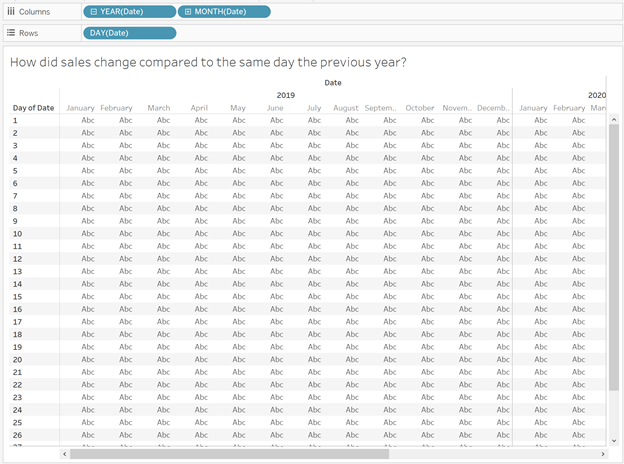Viewport: 624px width, 464px height.
Task: Expand the MONTH(Date) pill plus icon
Action: click(188, 12)
